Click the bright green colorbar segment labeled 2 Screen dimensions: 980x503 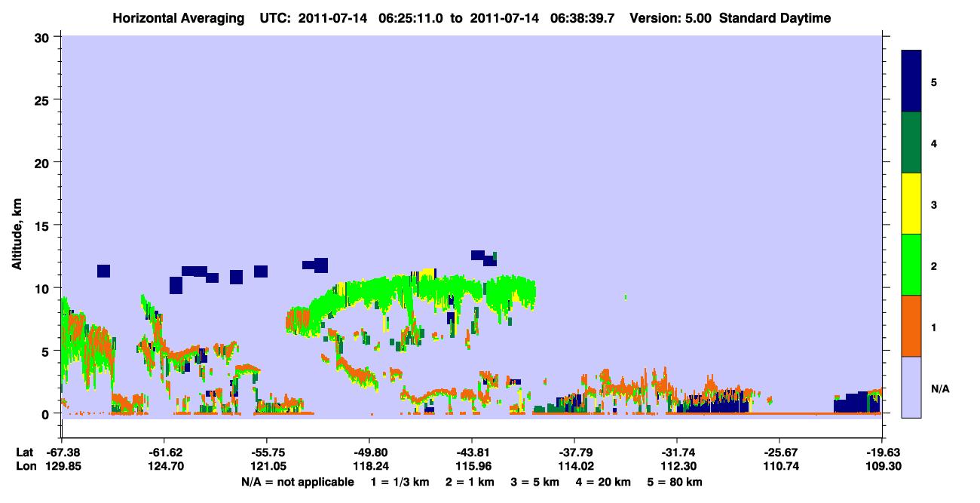point(911,265)
